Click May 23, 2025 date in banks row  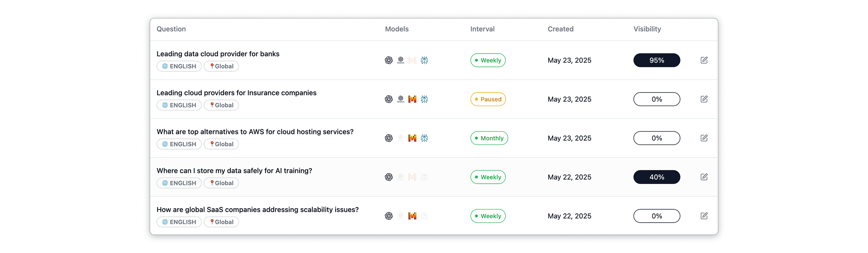(569, 60)
